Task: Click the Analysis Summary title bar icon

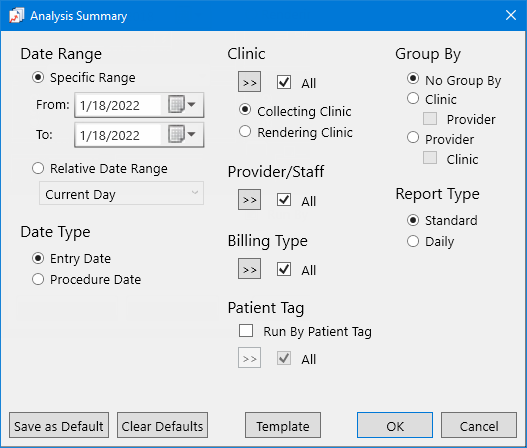Action: pyautogui.click(x=16, y=15)
